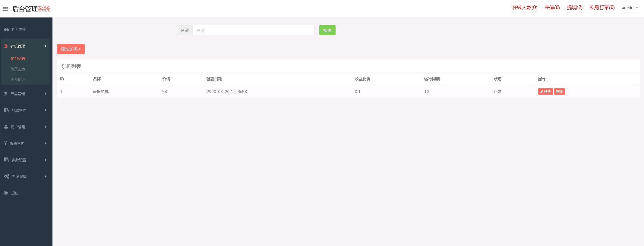This screenshot has height=246, width=644.
Task: Open the 系统设置 menu label
Action: [19, 177]
